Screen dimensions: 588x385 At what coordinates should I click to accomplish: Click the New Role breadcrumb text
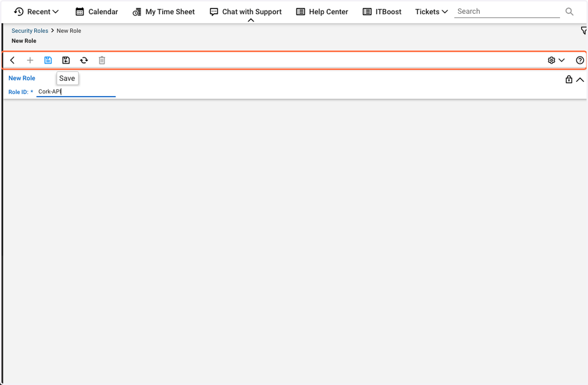coord(69,31)
